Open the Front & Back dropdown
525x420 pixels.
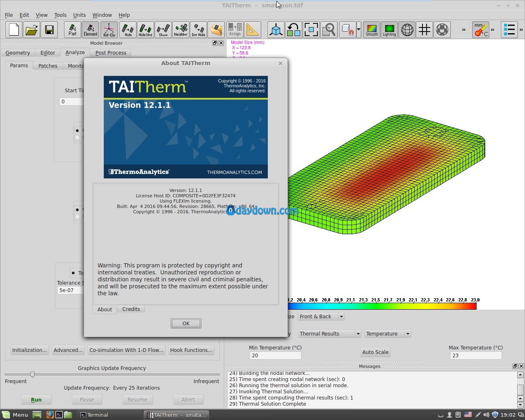[321, 316]
